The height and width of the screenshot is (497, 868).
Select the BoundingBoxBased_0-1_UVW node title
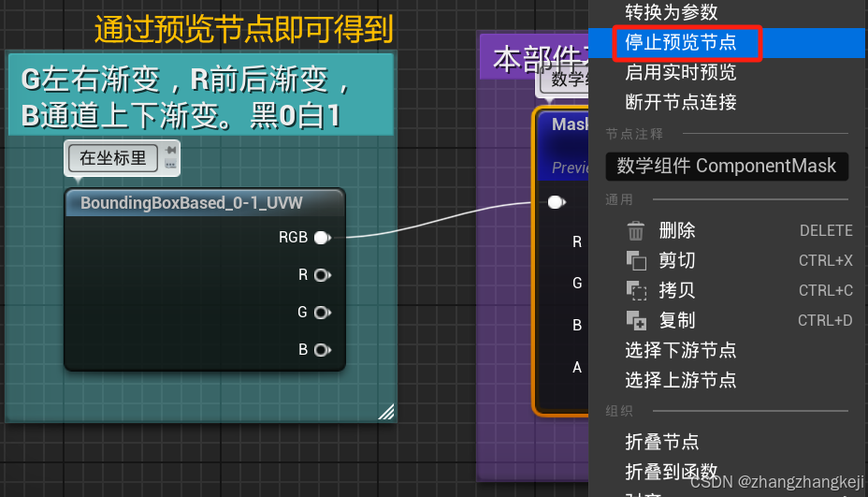point(192,203)
